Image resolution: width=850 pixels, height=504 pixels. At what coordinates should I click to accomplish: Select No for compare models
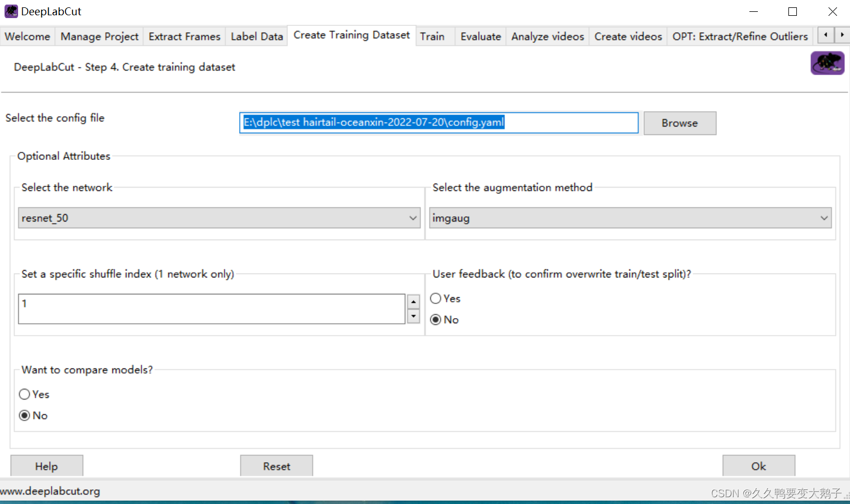(33, 415)
